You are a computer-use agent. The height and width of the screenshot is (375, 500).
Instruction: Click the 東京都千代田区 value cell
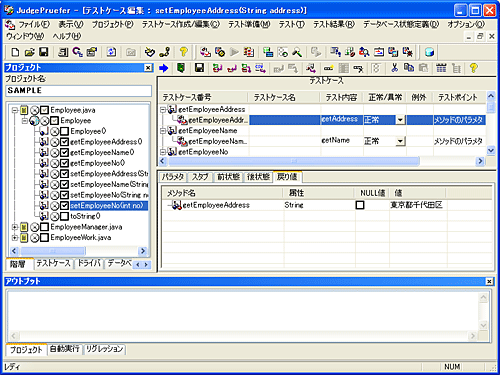tap(417, 205)
